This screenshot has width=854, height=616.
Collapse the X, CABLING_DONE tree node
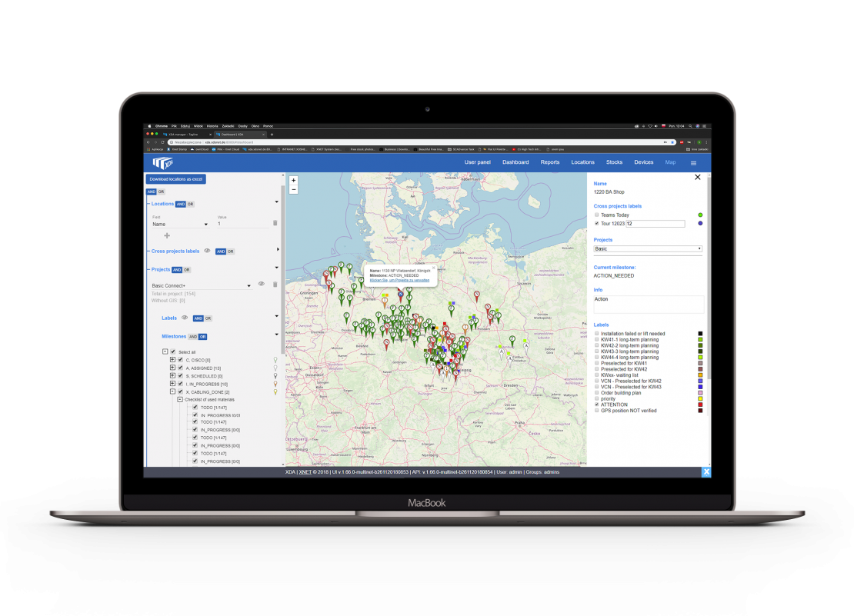(x=172, y=391)
